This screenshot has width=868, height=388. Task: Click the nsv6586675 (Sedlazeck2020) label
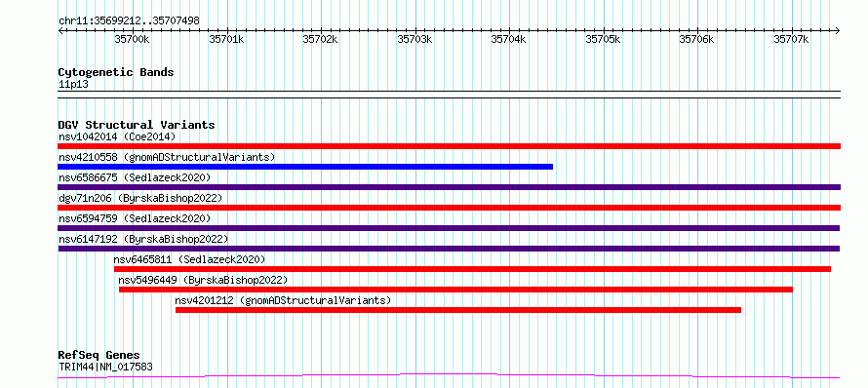(135, 177)
